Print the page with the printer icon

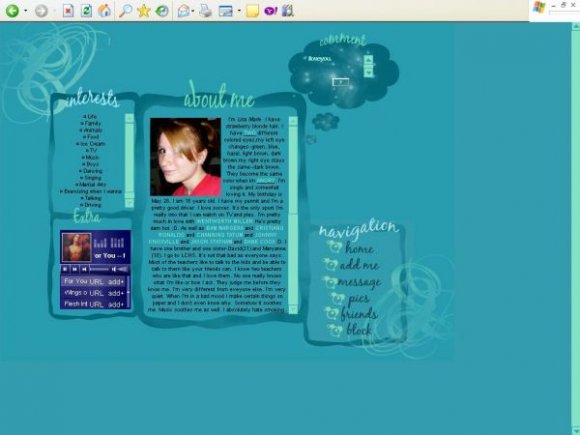(x=205, y=10)
